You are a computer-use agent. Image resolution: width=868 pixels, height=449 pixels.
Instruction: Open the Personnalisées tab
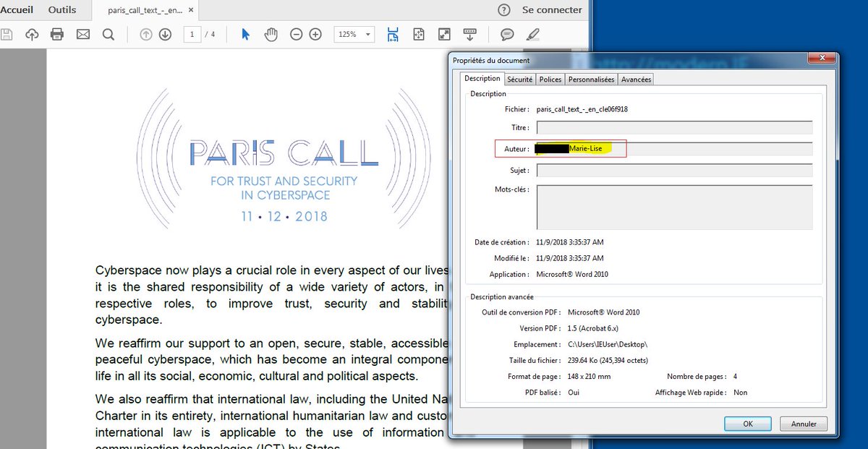pos(591,80)
